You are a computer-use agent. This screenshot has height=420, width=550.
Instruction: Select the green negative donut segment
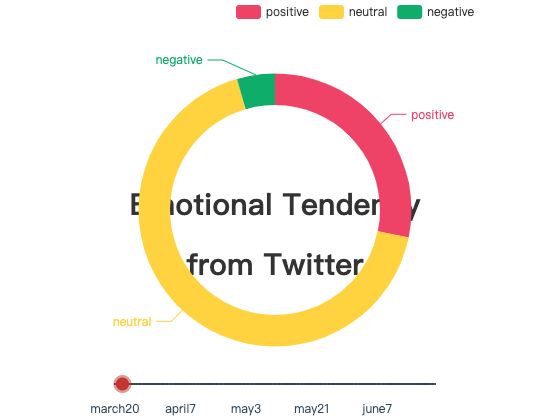258,89
